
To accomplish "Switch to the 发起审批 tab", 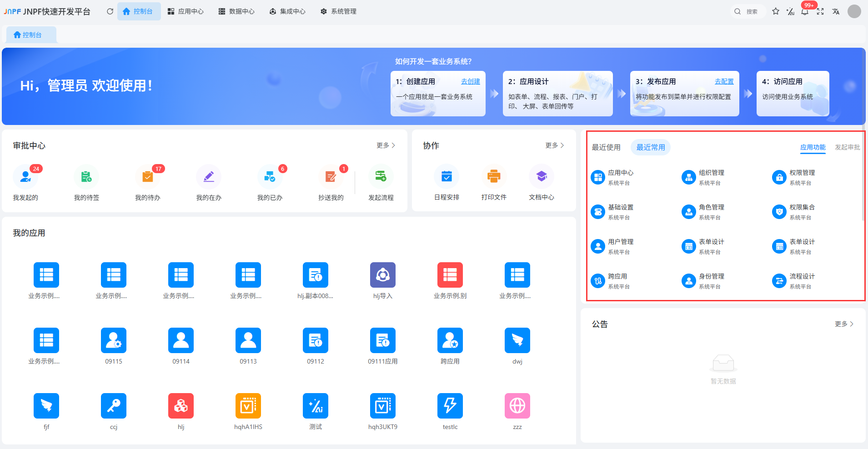I will 847,147.
